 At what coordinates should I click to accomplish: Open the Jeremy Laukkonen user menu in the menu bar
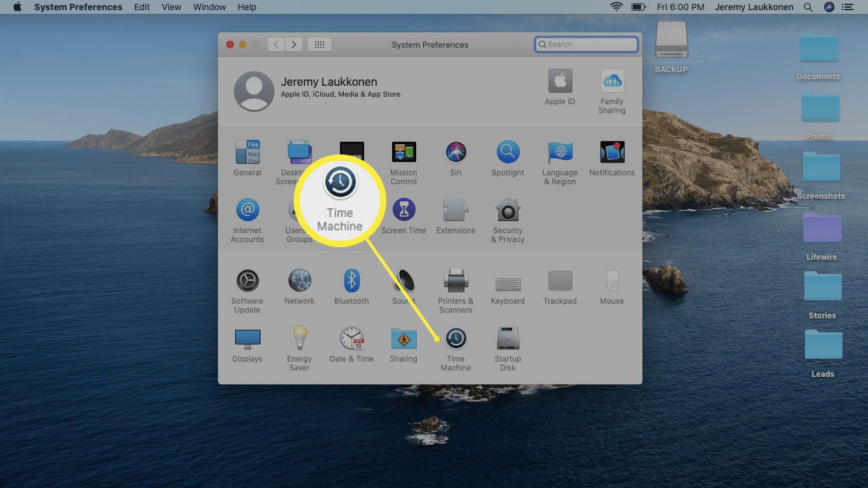754,7
